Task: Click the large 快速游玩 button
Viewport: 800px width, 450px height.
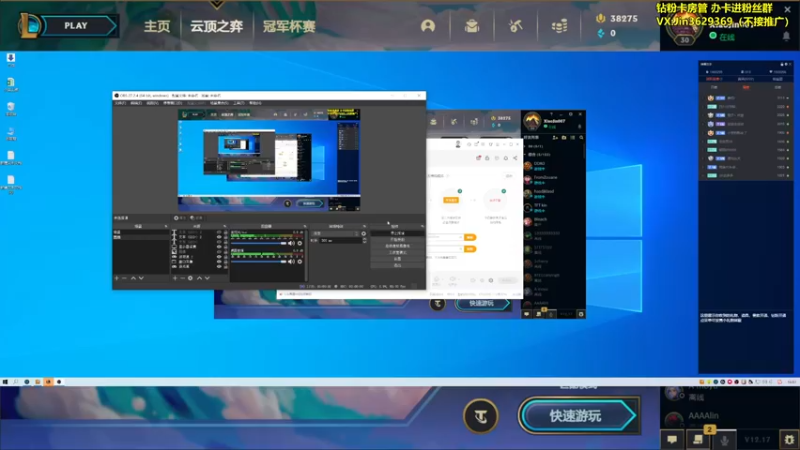Action: (x=579, y=416)
